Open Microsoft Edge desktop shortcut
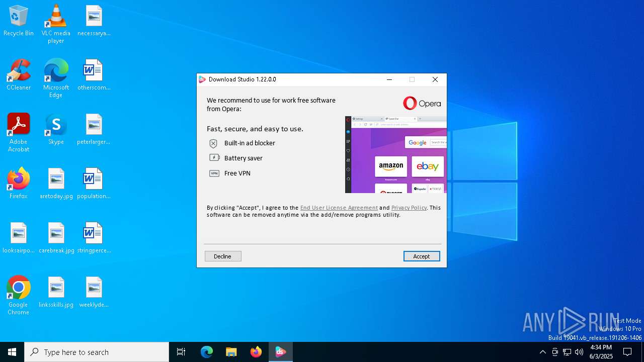 (56, 78)
